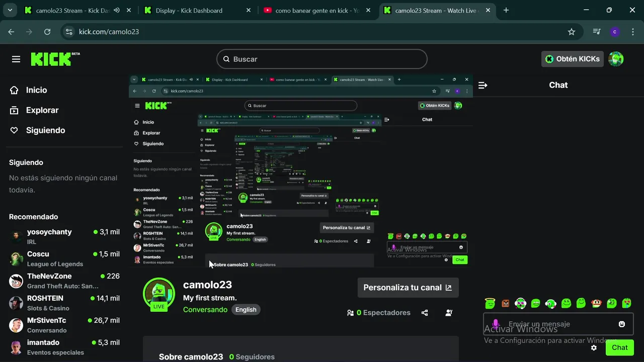The height and width of the screenshot is (362, 644).
Task: Open the user profile avatar menu
Action: pyautogui.click(x=616, y=59)
